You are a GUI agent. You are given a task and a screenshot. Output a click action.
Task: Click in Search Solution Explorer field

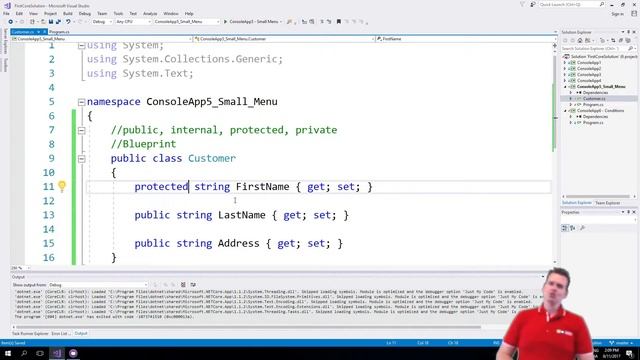coord(598,49)
